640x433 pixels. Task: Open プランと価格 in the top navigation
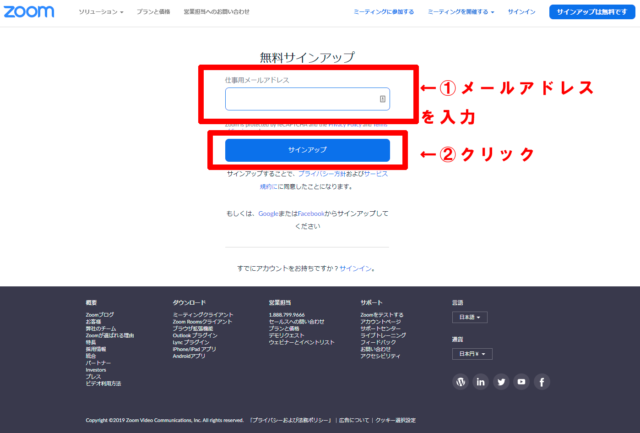(x=153, y=12)
